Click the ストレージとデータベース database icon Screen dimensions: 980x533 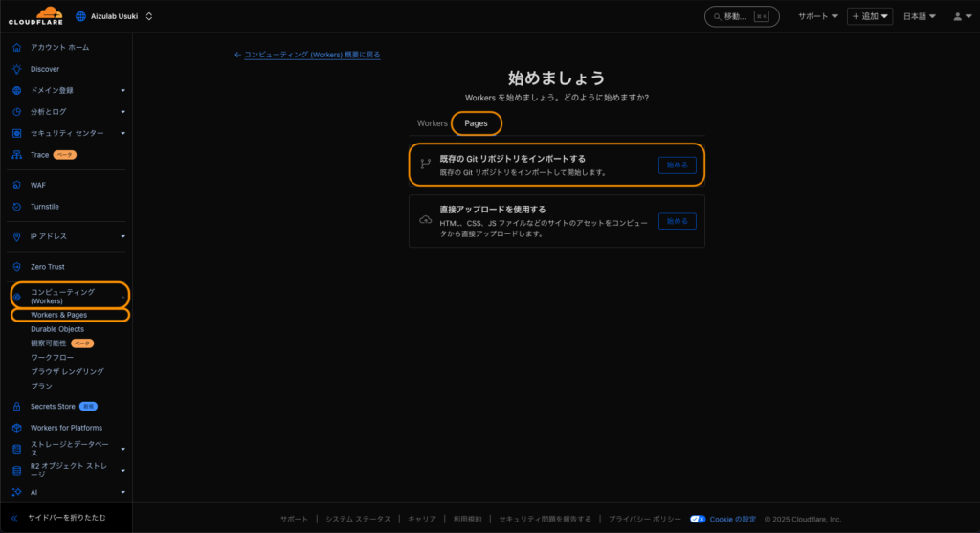[x=17, y=449]
